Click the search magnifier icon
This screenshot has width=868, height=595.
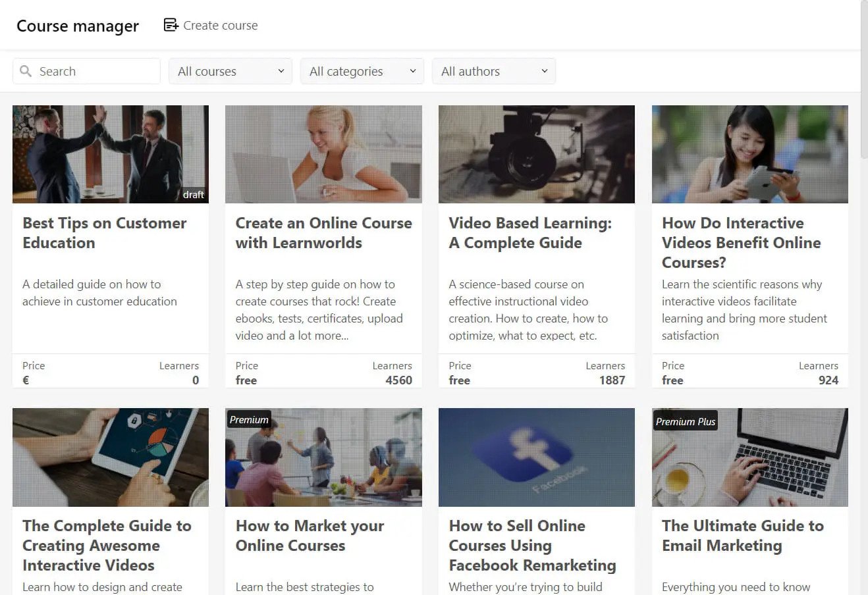(x=26, y=71)
